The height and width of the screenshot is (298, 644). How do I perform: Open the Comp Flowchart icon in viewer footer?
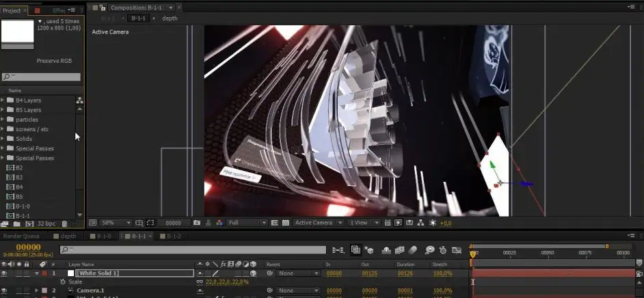click(x=420, y=222)
